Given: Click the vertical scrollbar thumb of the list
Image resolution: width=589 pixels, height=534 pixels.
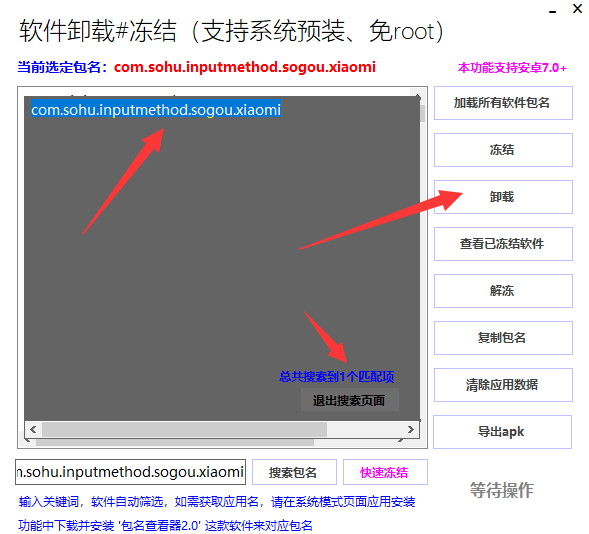Looking at the screenshot, I should coord(423,114).
